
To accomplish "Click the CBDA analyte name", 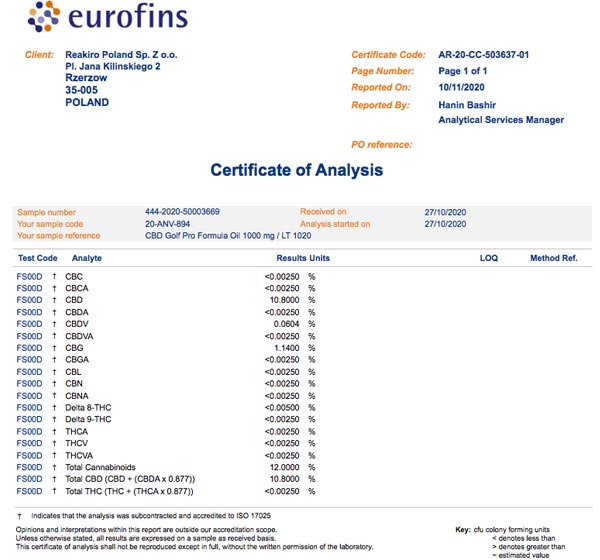I will pyautogui.click(x=77, y=312).
